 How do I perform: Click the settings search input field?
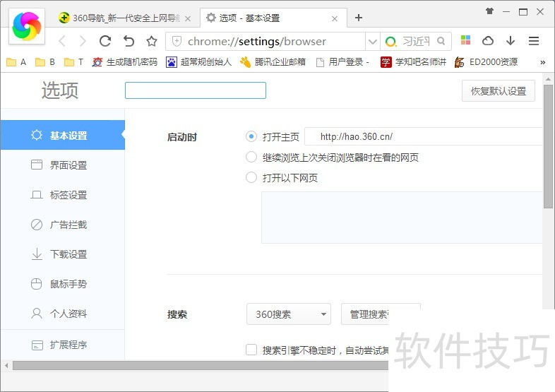point(196,90)
